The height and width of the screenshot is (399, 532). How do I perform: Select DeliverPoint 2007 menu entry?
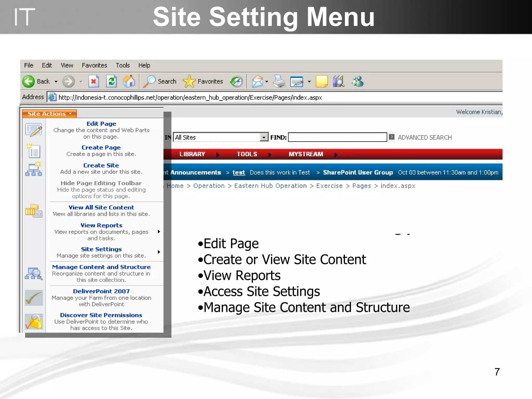[101, 297]
